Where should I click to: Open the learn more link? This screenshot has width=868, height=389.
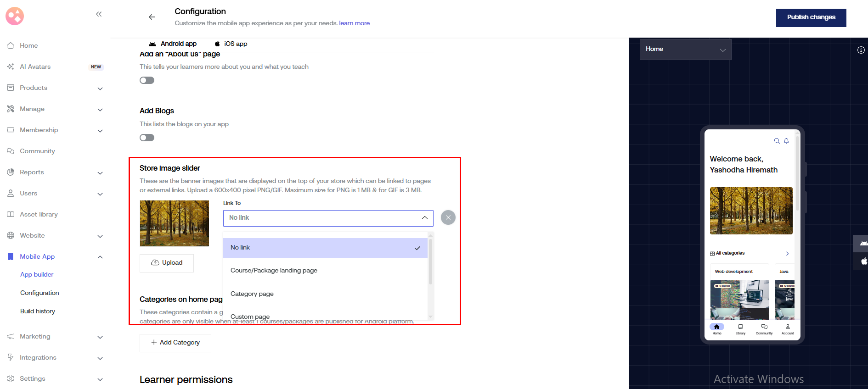tap(354, 23)
